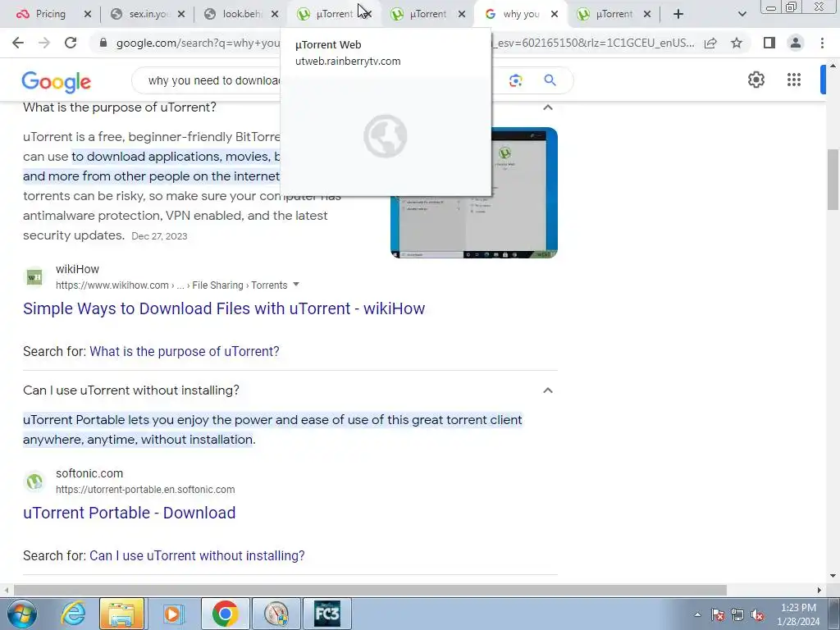Image resolution: width=840 pixels, height=630 pixels.
Task: Click the 'Dec 27, 2023' date text
Action: click(159, 236)
